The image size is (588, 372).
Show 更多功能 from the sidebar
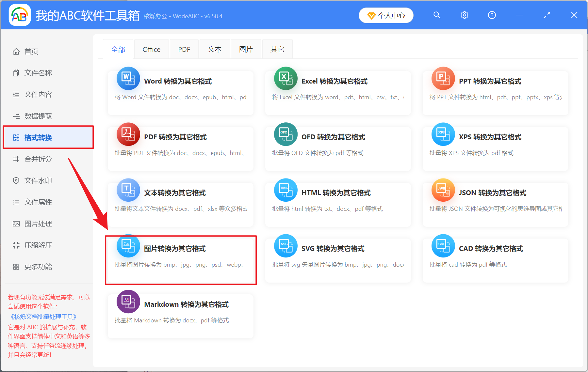tap(38, 267)
